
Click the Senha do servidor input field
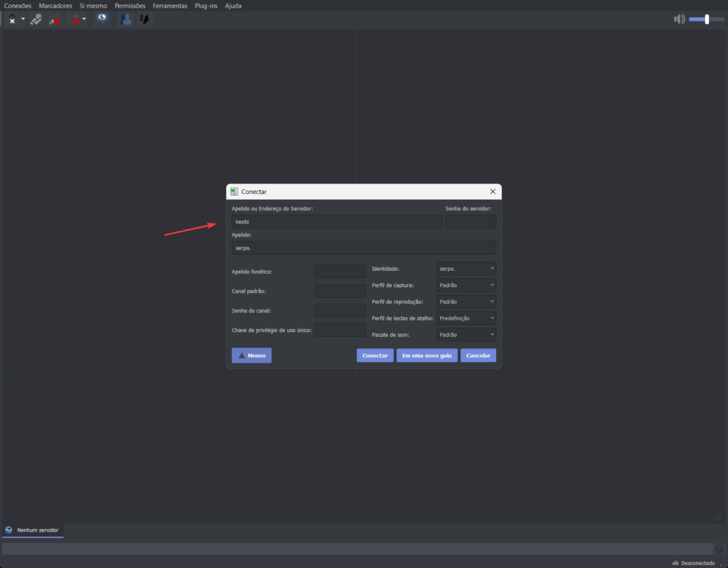[x=470, y=222]
